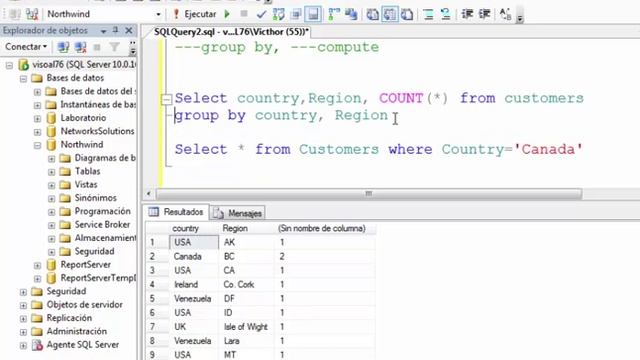Expand the Laboratorio database node
This screenshot has width=640, height=360.
pyautogui.click(x=37, y=118)
